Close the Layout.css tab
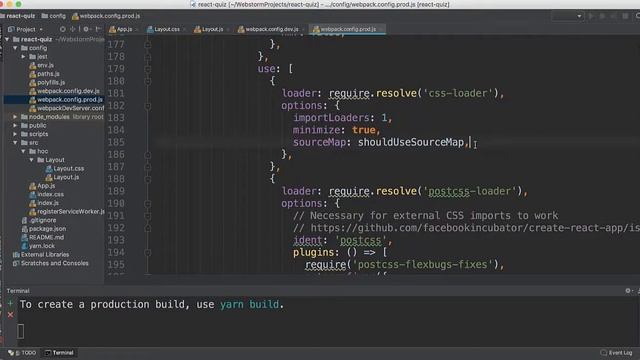 click(x=184, y=29)
